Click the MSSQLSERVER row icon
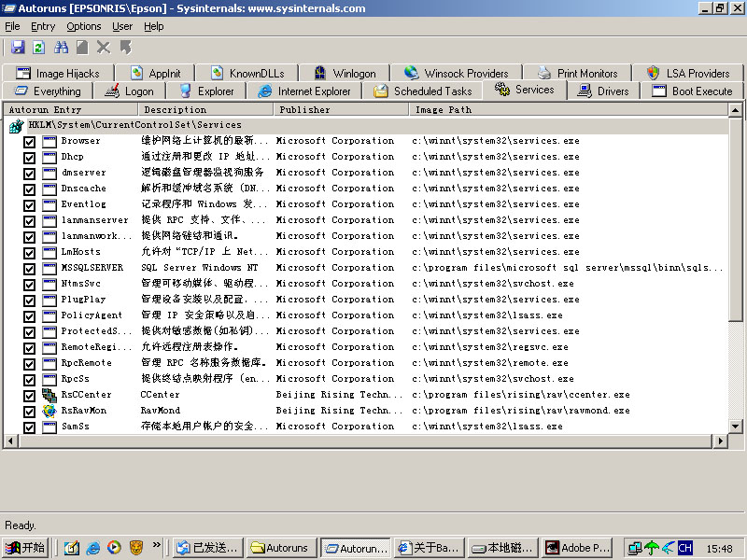Screen dimensions: 747x560 click(49, 268)
